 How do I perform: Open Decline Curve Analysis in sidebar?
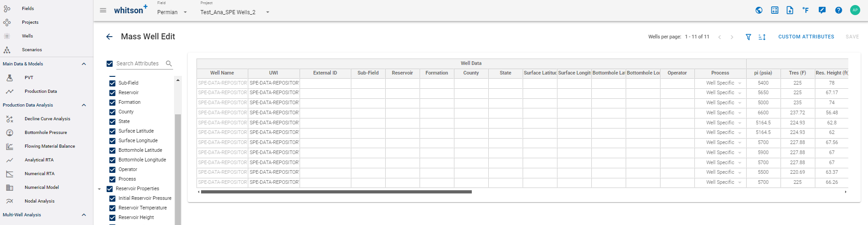(x=47, y=119)
